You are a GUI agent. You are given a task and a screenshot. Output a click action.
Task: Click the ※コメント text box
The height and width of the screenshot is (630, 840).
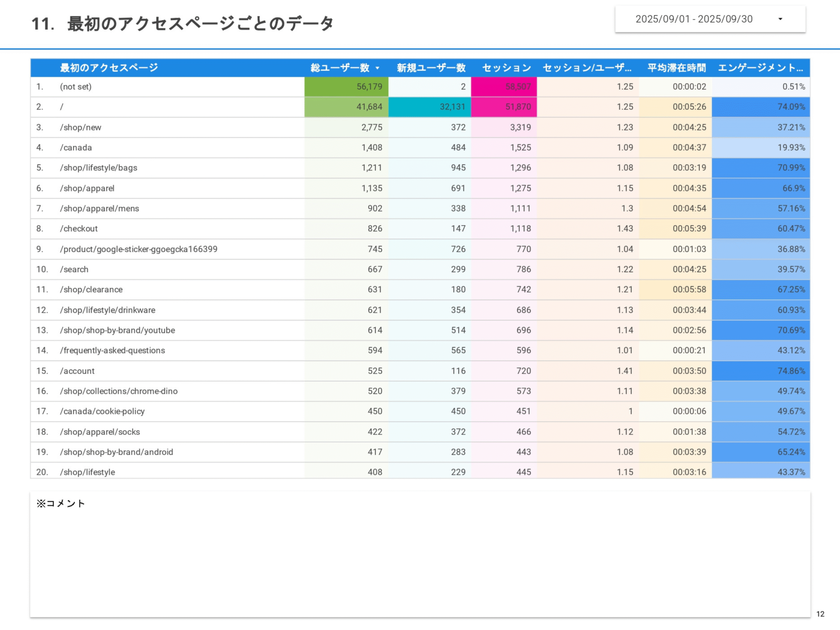tap(420, 554)
